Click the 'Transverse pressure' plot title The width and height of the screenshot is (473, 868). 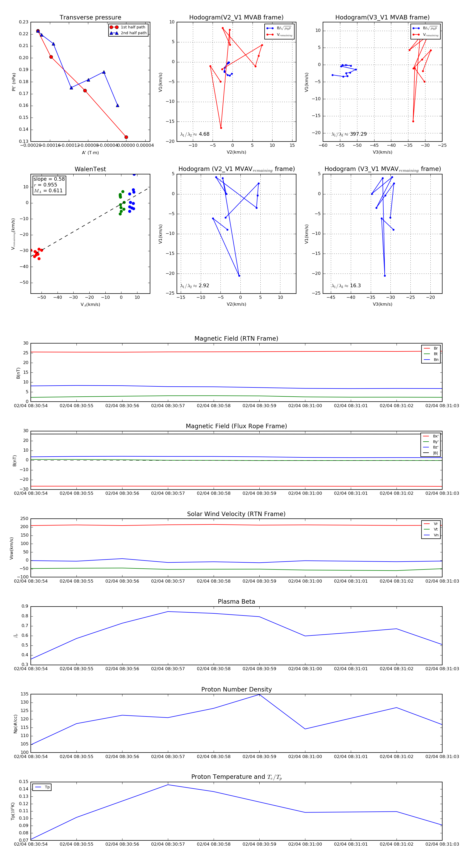(x=90, y=18)
